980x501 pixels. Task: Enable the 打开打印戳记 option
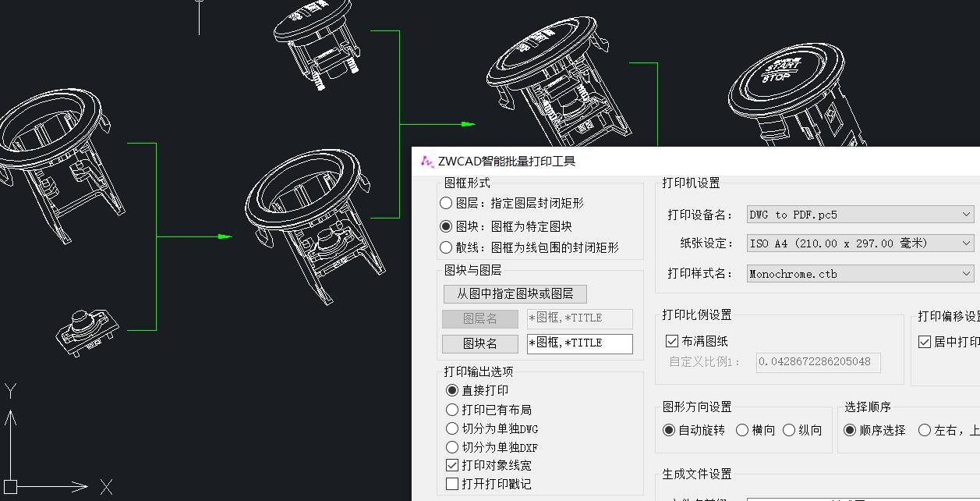[452, 482]
